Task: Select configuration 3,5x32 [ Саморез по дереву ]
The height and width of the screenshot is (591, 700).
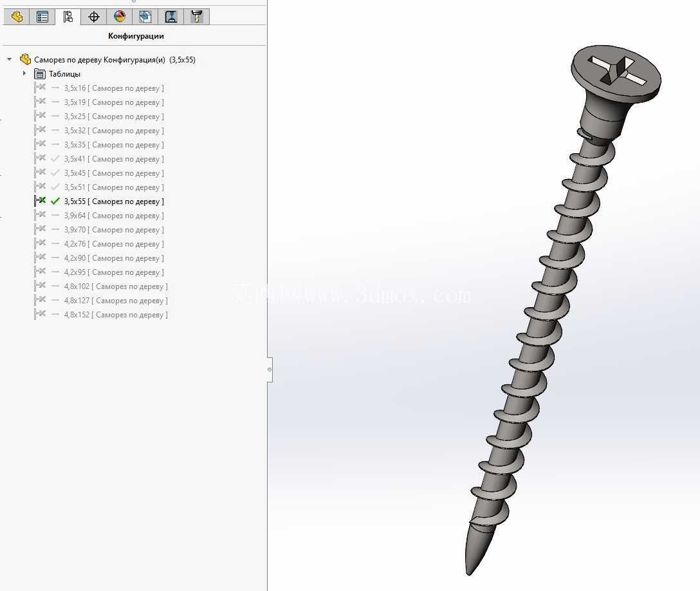Action: point(114,131)
